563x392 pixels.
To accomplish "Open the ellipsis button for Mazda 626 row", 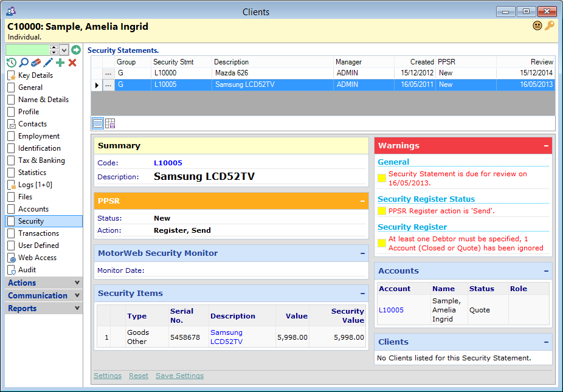I will pyautogui.click(x=108, y=73).
